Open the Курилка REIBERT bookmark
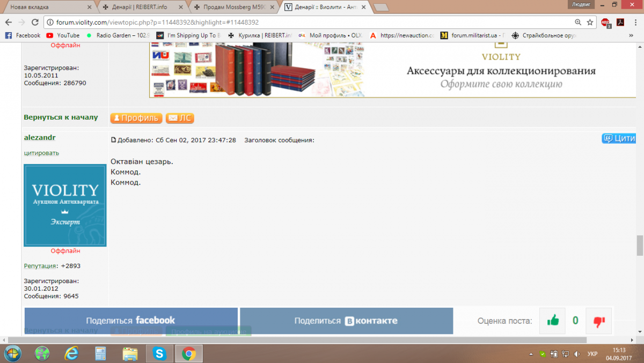The width and height of the screenshot is (644, 363). [x=260, y=35]
